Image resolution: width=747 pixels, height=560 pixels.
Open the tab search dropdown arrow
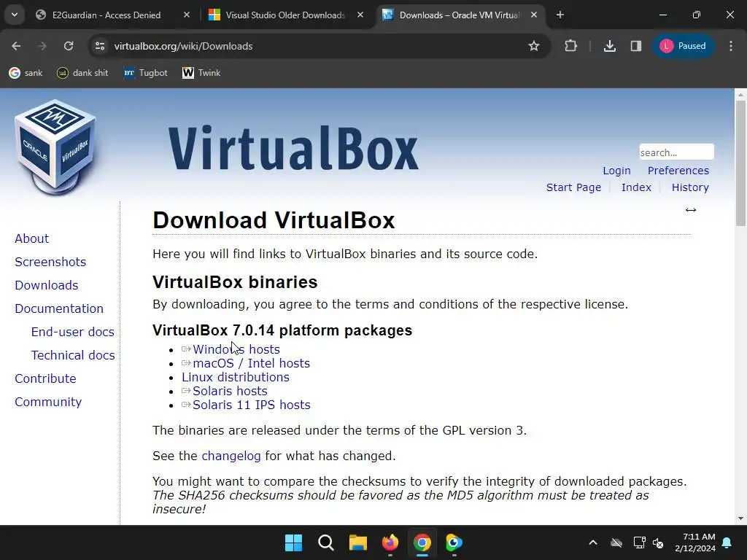click(15, 15)
